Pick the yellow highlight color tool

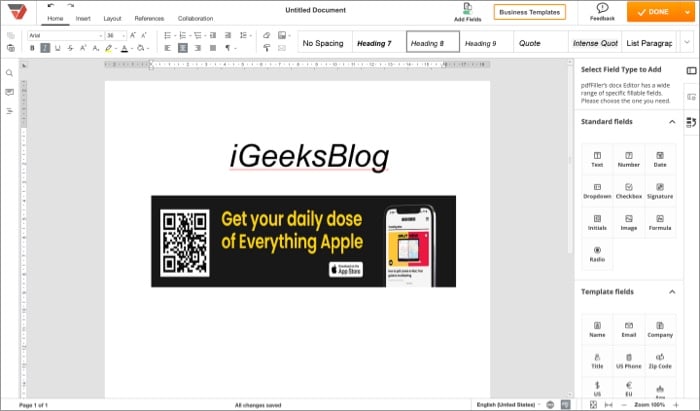108,48
